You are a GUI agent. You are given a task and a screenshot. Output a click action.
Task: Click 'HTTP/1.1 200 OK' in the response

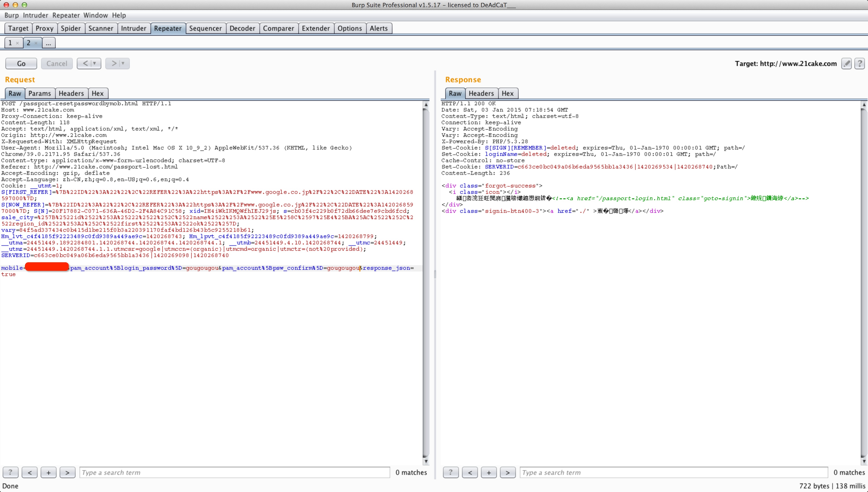468,103
